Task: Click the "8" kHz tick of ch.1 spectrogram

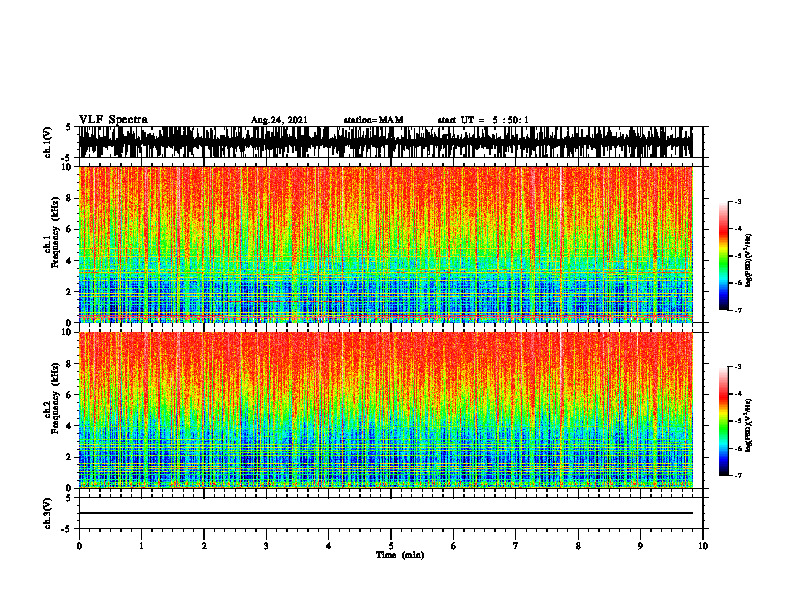Action: click(x=69, y=198)
